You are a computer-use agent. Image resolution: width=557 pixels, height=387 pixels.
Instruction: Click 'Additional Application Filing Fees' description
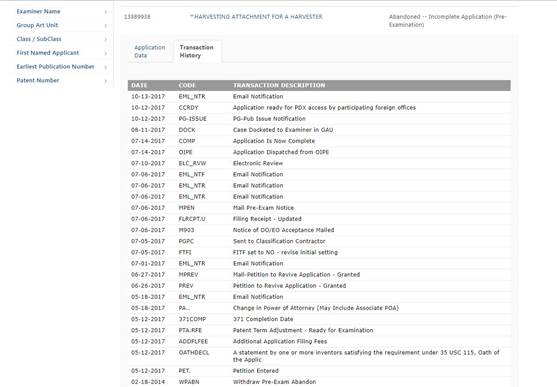[280, 342]
